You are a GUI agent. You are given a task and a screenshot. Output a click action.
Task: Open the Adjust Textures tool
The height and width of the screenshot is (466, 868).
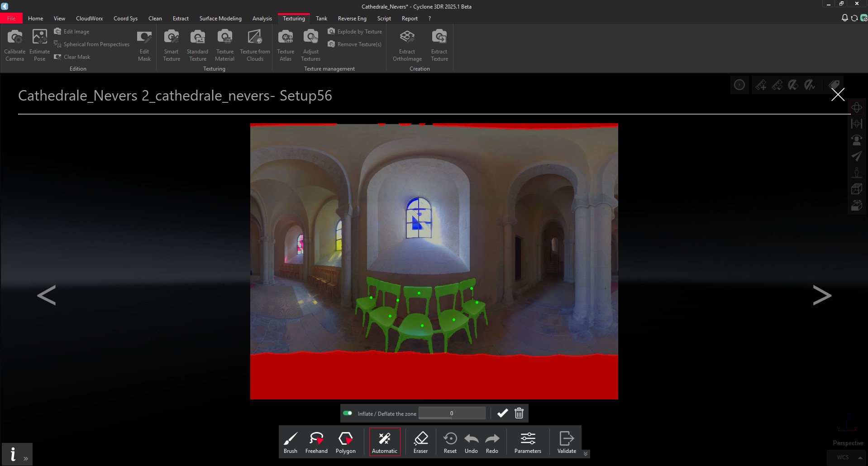pyautogui.click(x=310, y=44)
